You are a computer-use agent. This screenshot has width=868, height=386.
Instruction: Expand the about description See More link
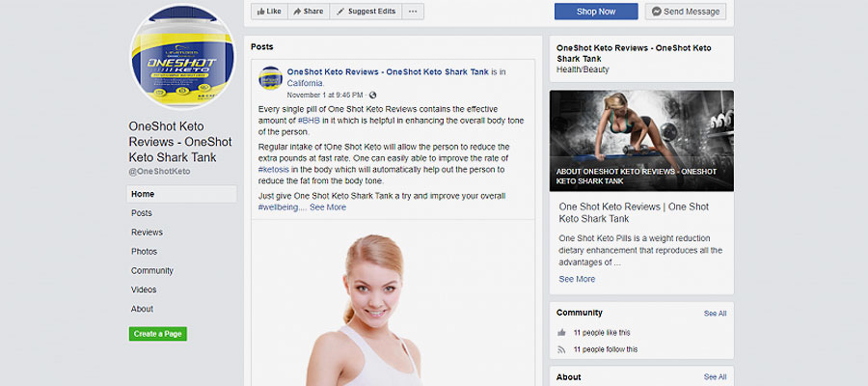click(577, 279)
